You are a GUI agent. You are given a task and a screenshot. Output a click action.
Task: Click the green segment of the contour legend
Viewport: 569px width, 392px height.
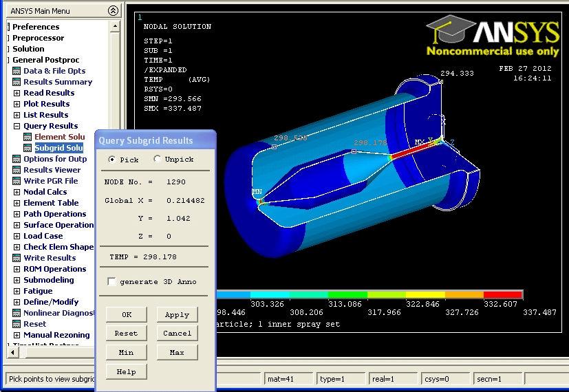(347, 294)
